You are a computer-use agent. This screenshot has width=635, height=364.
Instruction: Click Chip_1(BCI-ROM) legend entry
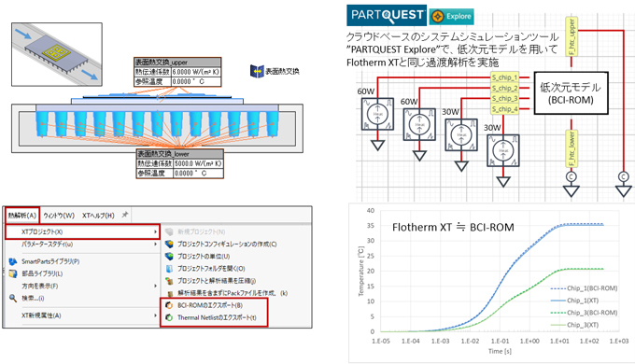point(584,288)
